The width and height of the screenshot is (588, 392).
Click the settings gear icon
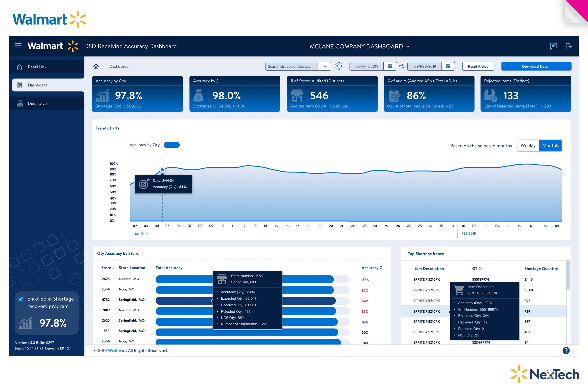coord(339,66)
